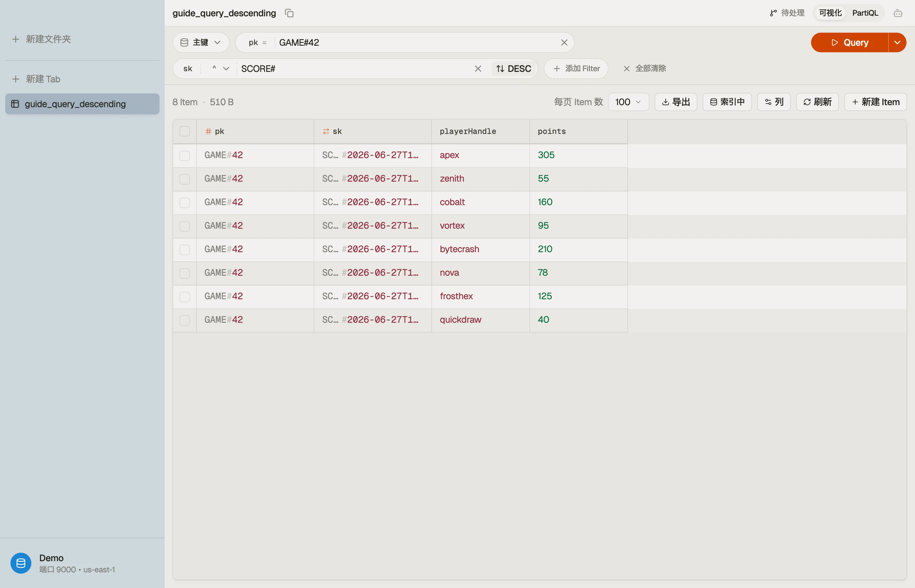Click the robot assistant icon at top right
The image size is (915, 588).
pos(898,13)
